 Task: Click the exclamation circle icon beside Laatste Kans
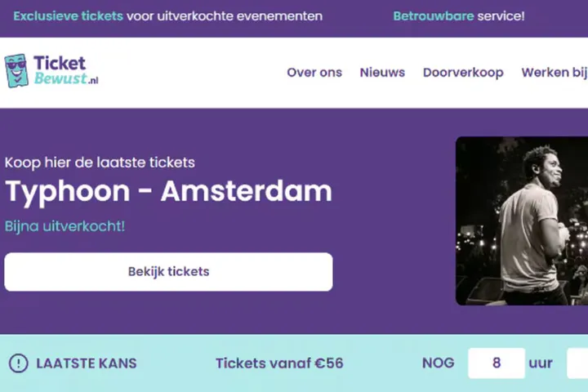point(18,363)
